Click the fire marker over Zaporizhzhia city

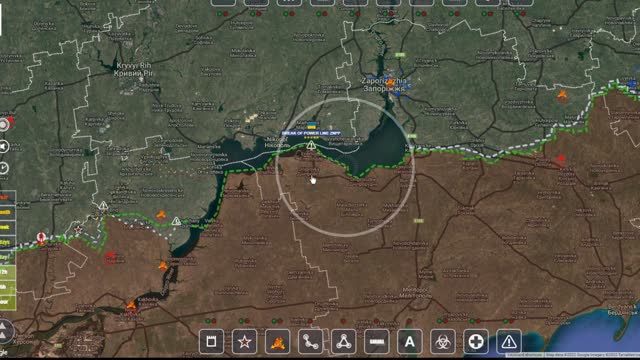[x=391, y=82]
